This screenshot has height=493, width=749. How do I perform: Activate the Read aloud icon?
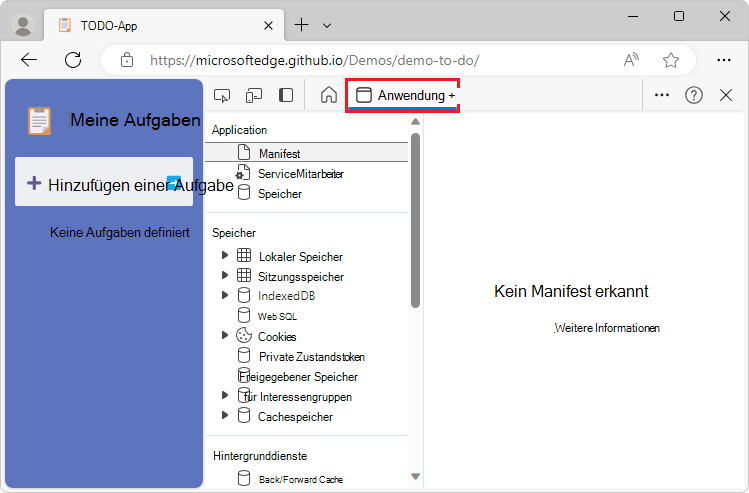tap(631, 60)
